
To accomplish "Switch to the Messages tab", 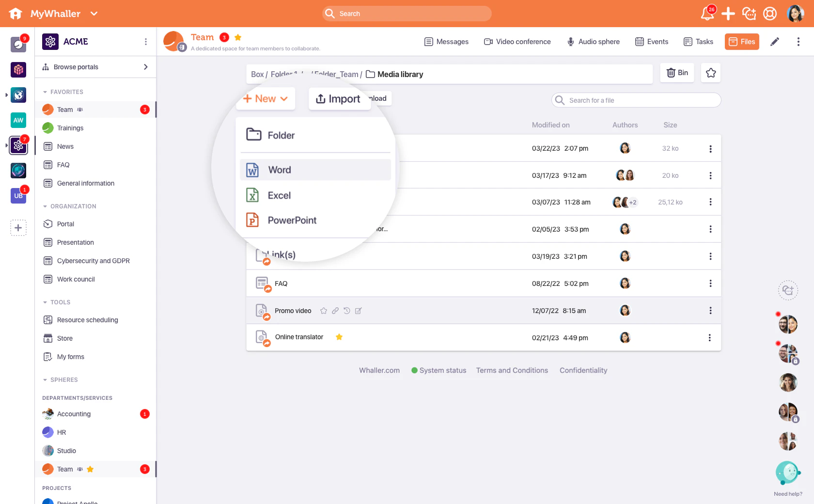I will point(446,42).
